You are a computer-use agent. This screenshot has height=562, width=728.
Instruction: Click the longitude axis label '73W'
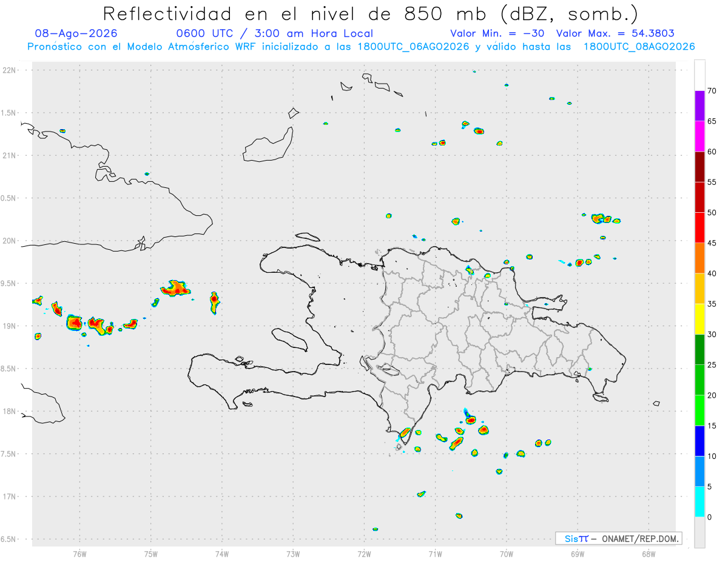[x=293, y=554]
